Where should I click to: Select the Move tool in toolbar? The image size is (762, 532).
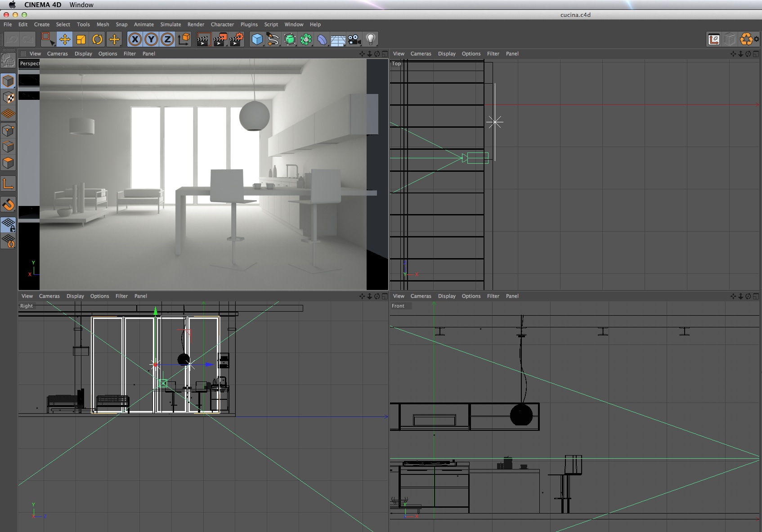tap(65, 40)
